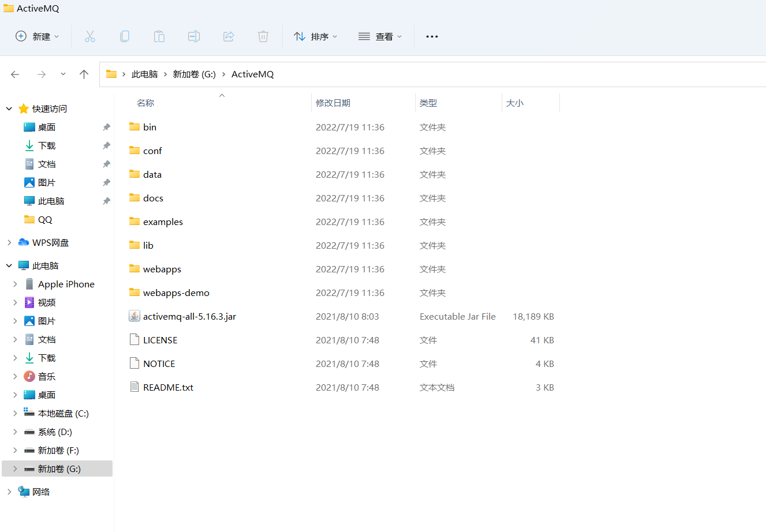Select the webapps folder icon

click(x=134, y=268)
